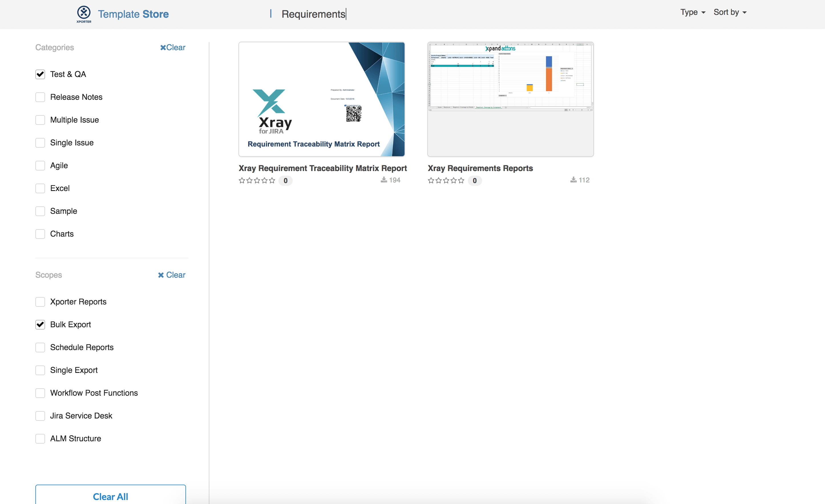The height and width of the screenshot is (504, 825).
Task: Check the Multiple Issue category
Action: 40,120
